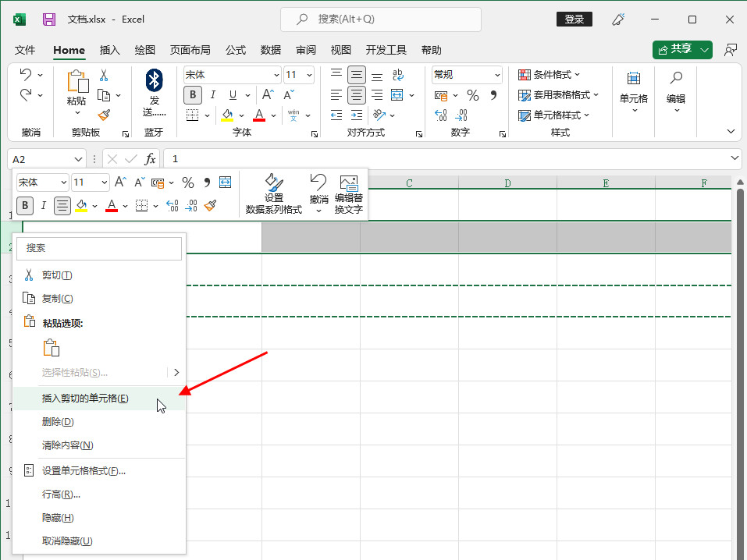The image size is (747, 560).
Task: Click the coming soon megaphone icon
Action: 618,19
